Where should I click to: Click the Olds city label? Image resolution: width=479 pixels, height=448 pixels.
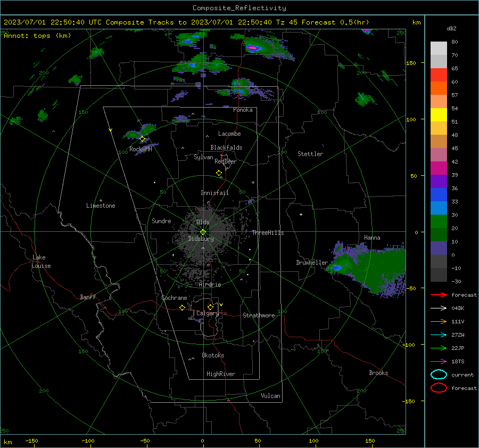tap(203, 222)
